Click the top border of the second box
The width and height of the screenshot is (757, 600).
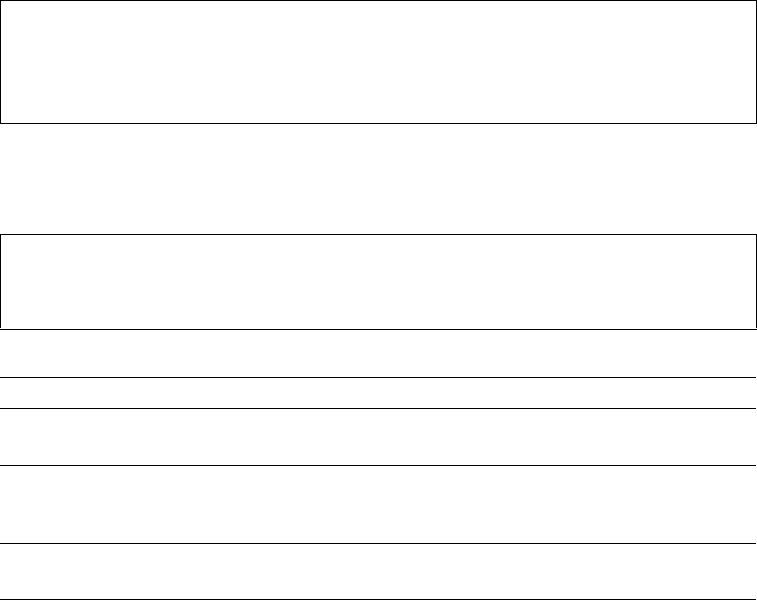(378, 235)
